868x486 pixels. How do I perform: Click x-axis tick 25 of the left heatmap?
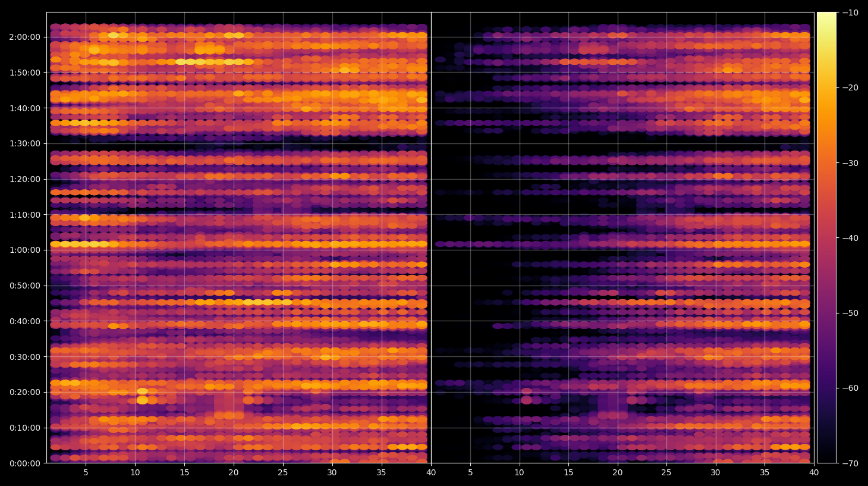point(282,473)
